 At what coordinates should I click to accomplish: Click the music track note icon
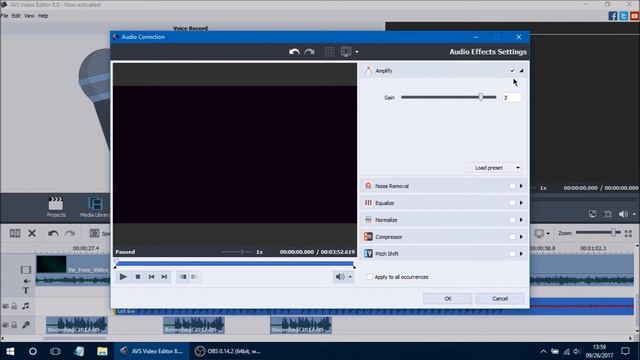click(x=26, y=306)
